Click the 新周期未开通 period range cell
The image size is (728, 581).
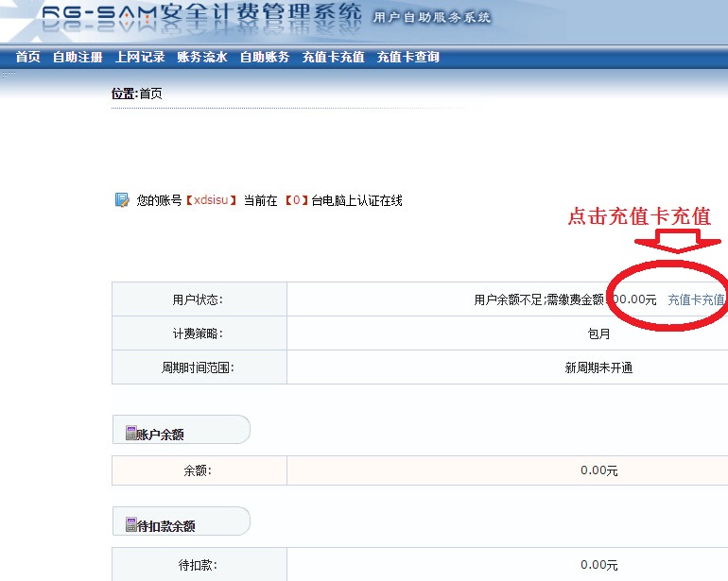point(598,367)
